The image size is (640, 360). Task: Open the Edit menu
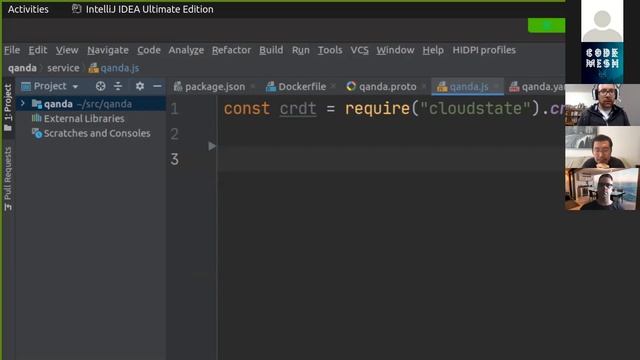(x=38, y=50)
